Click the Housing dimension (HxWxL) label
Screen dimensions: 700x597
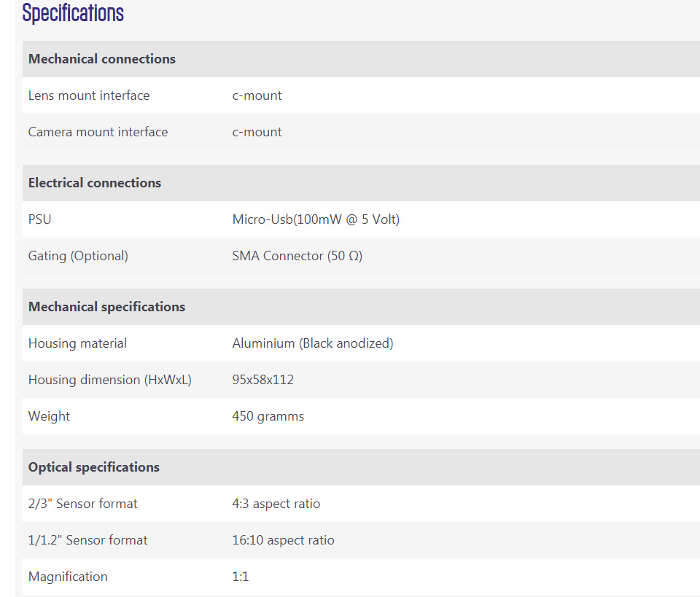coord(110,381)
